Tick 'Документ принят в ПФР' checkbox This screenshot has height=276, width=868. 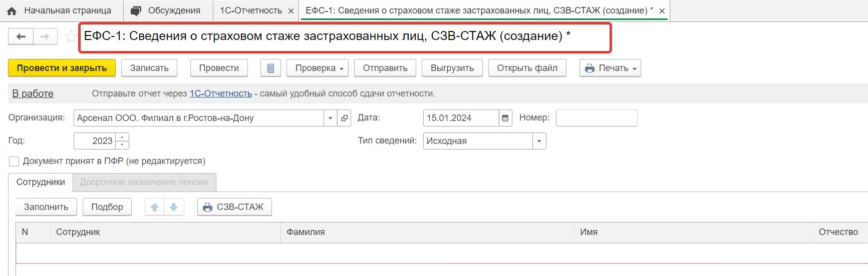[14, 161]
